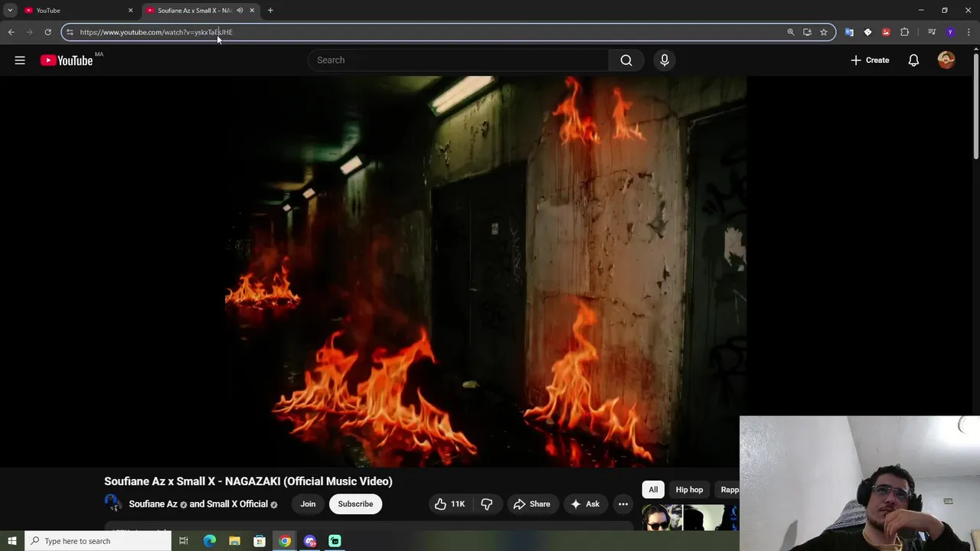Screen dimensions: 980x551
Task: View site information icon in address bar
Action: tap(70, 32)
